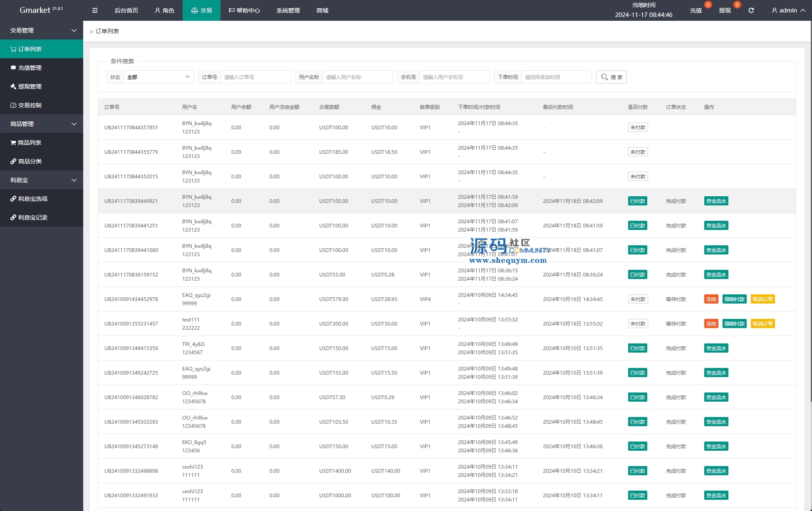Open the 状态 全部 dropdown
This screenshot has width=812, height=511.
[x=158, y=77]
